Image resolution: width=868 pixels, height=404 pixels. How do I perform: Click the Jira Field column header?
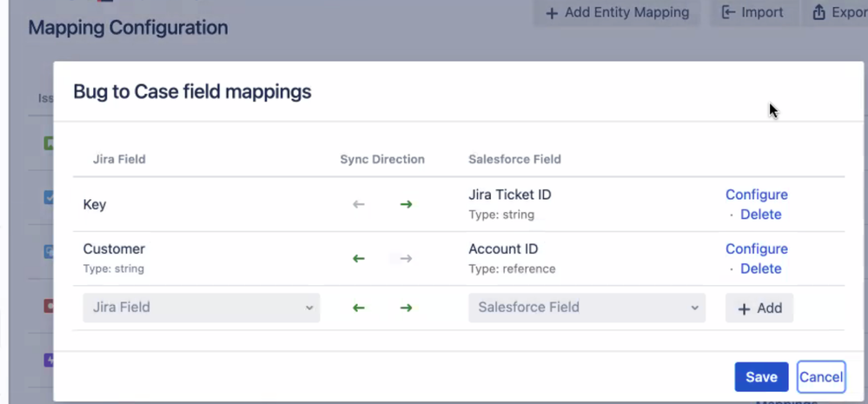(119, 159)
